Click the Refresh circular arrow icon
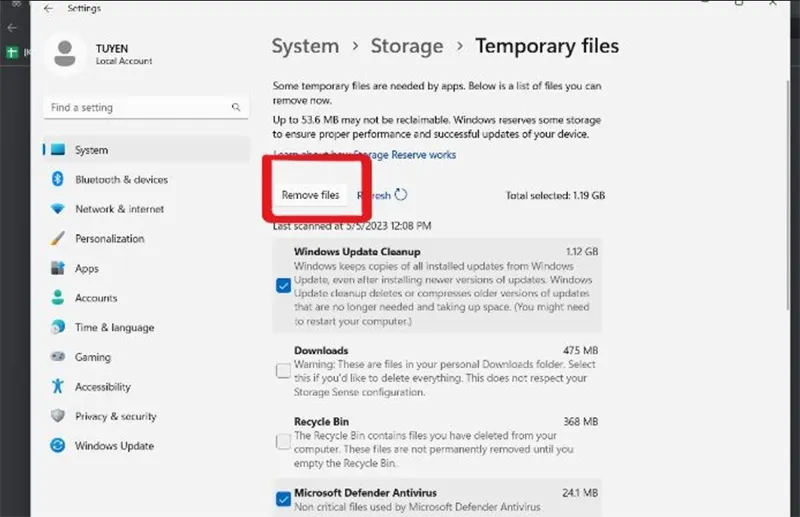The width and height of the screenshot is (800, 517). [x=401, y=195]
